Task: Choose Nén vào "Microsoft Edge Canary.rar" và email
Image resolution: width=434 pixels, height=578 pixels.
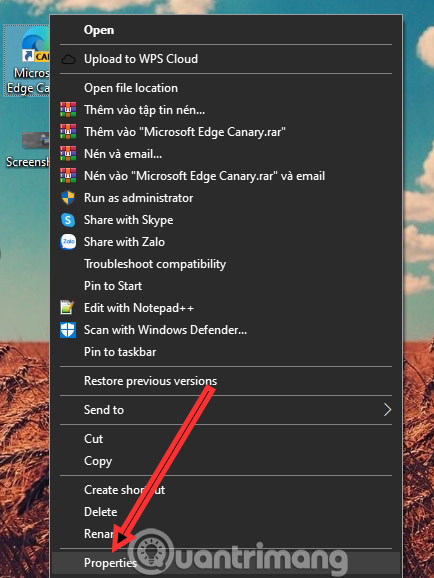Action: [x=226, y=176]
